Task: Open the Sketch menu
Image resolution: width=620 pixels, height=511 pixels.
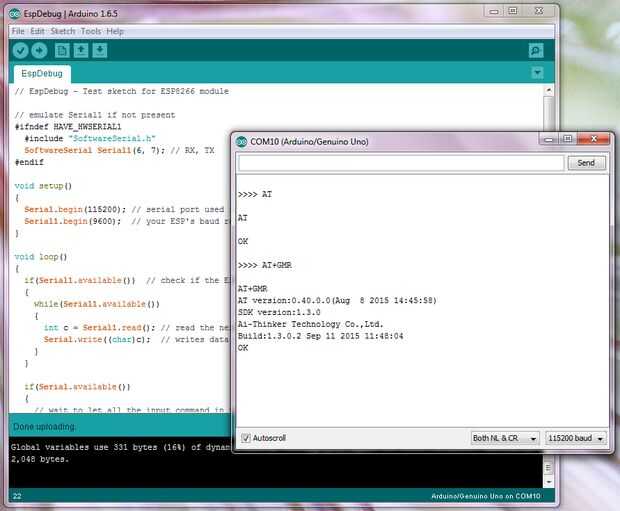Action: pos(63,31)
